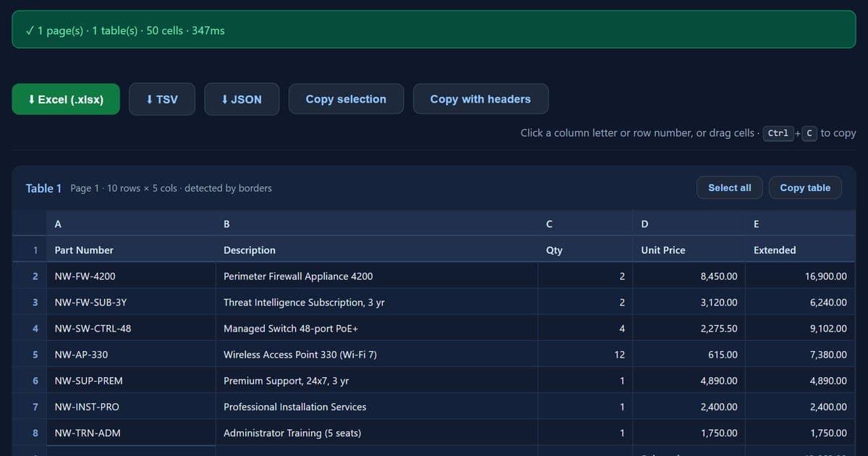Select quantity cell '12' for NW-AP-330
Image resolution: width=868 pixels, height=456 pixels.
pos(586,354)
